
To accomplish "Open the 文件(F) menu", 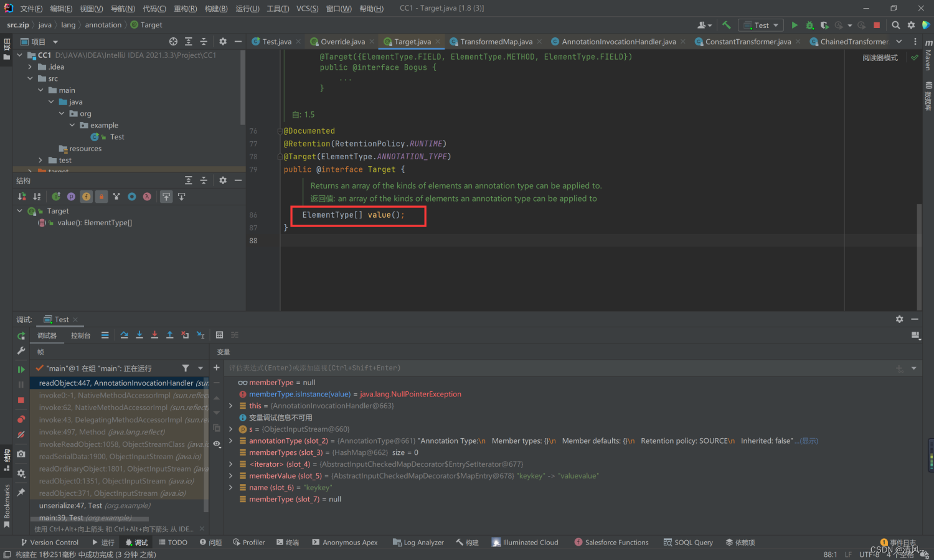I will tap(31, 8).
